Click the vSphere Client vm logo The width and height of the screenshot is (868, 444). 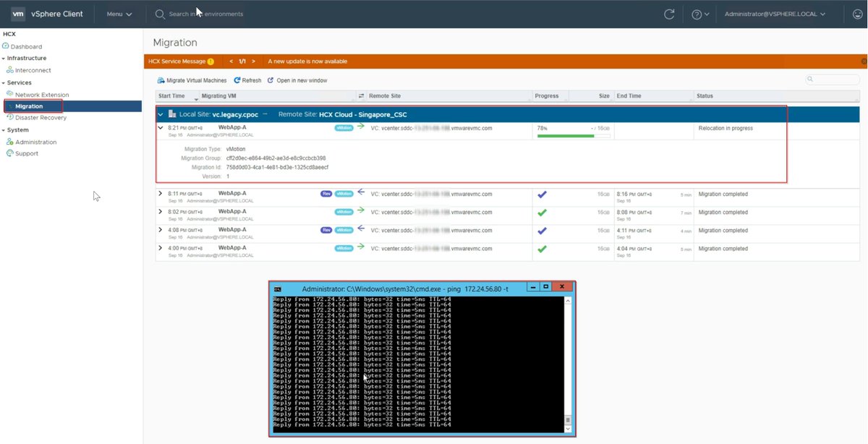(18, 14)
